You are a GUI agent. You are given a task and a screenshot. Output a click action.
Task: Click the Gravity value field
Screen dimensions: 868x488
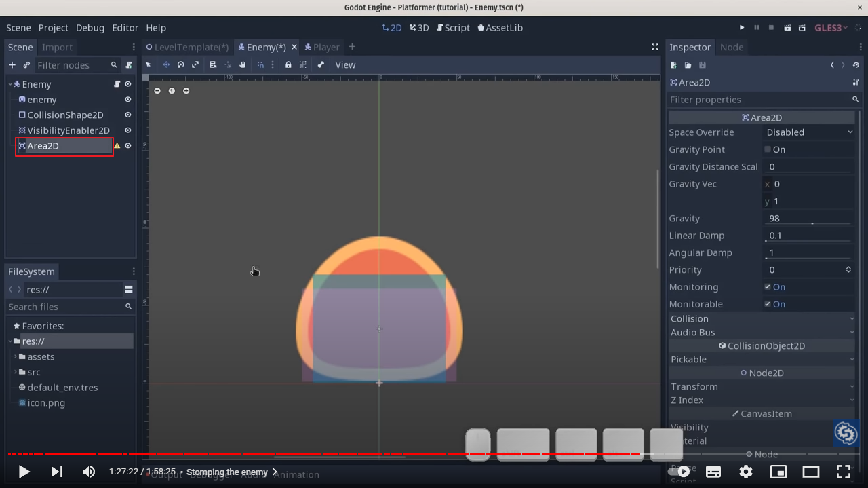[x=809, y=219]
